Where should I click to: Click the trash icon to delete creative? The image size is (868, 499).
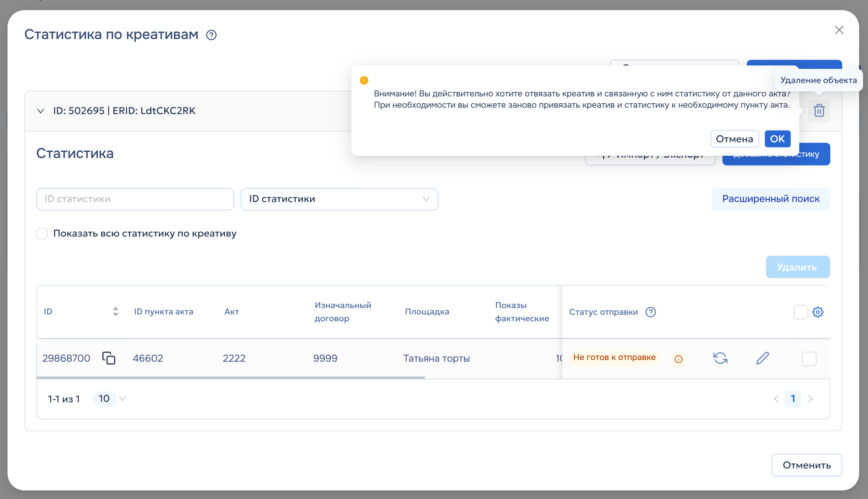point(819,111)
